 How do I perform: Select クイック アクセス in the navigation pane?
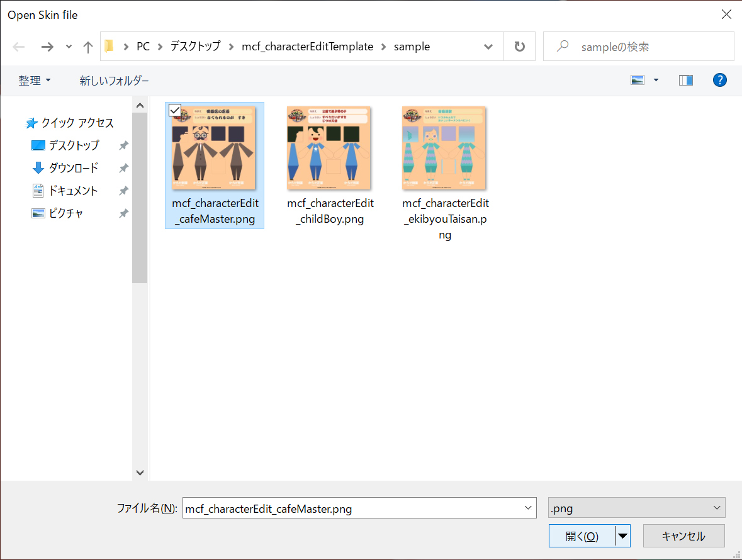point(70,123)
